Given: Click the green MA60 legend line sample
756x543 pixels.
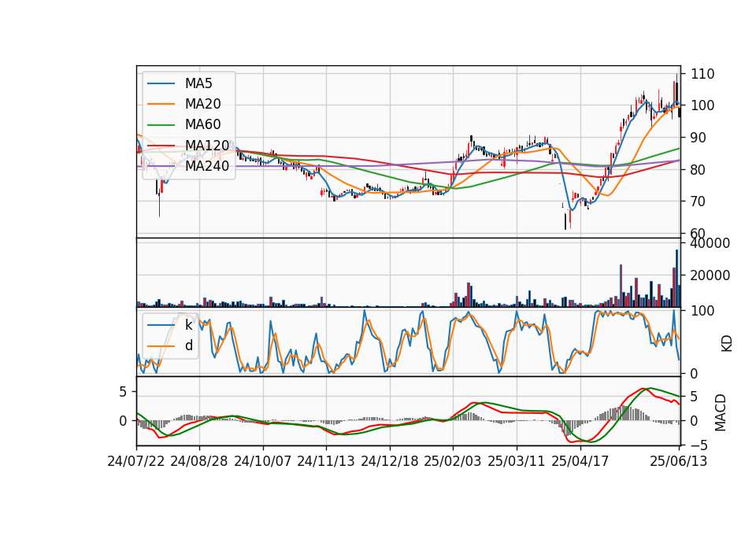Looking at the screenshot, I should (x=161, y=125).
